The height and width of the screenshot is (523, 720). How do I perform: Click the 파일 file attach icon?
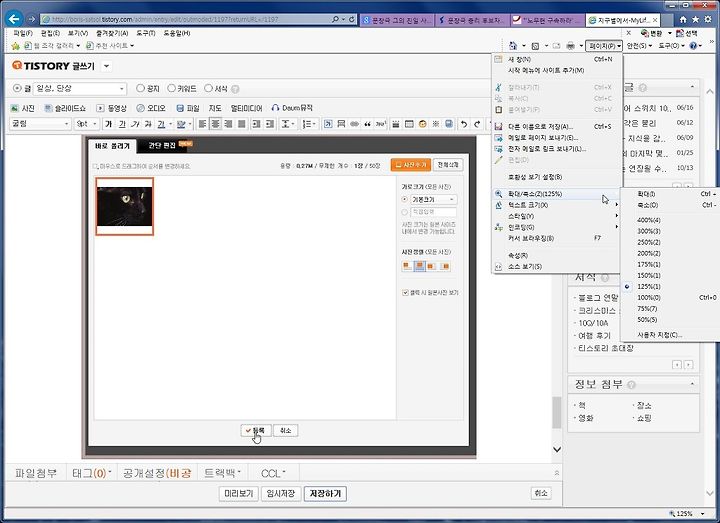tap(180, 108)
